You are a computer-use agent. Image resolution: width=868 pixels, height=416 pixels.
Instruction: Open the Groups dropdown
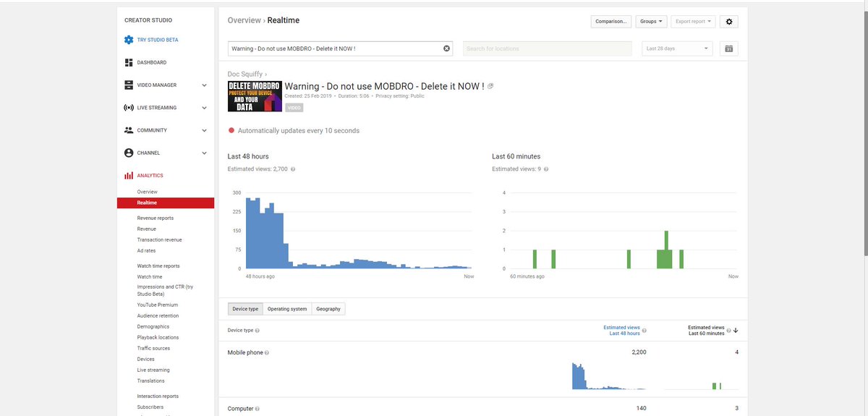651,22
